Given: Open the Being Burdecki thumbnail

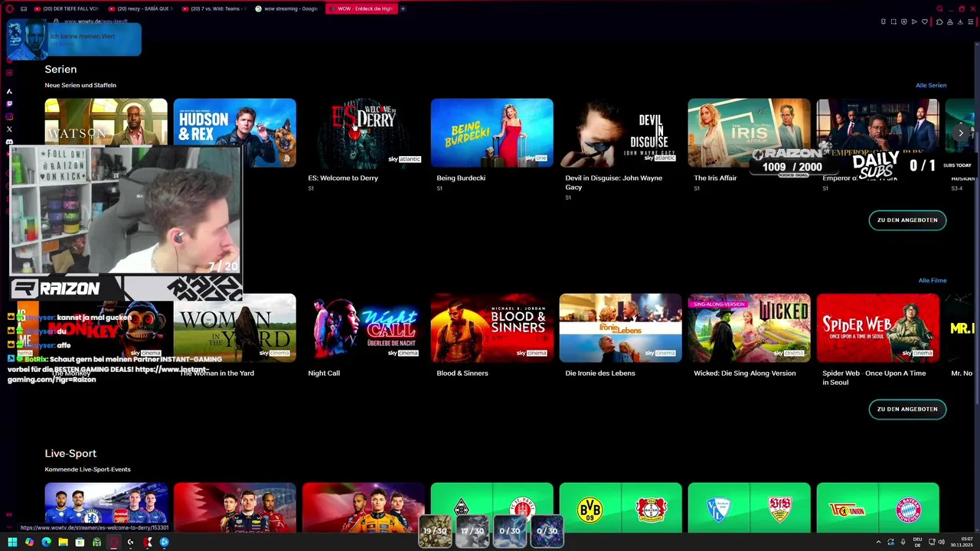Looking at the screenshot, I should tap(492, 132).
